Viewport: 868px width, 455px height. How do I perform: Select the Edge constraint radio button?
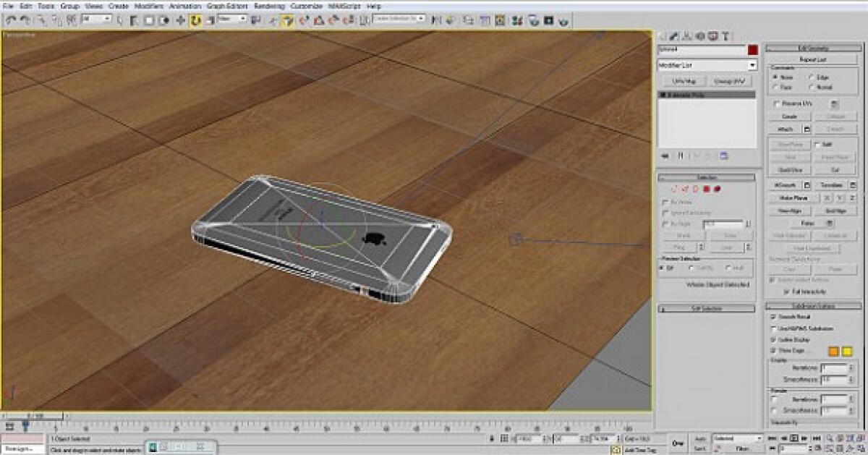click(811, 77)
